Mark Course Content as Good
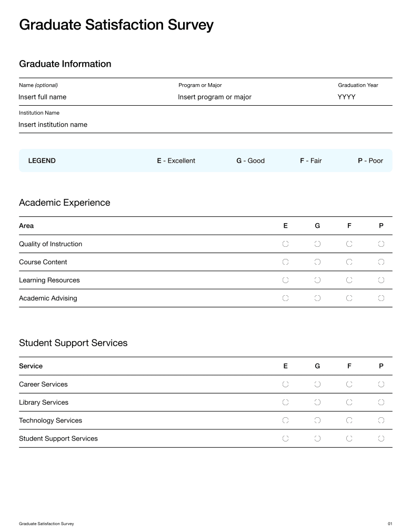 [x=317, y=262]
